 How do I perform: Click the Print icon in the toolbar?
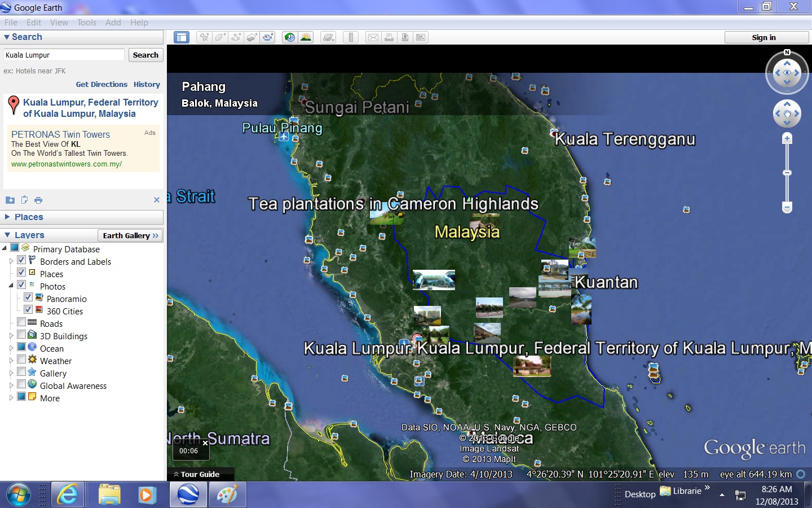tap(389, 37)
